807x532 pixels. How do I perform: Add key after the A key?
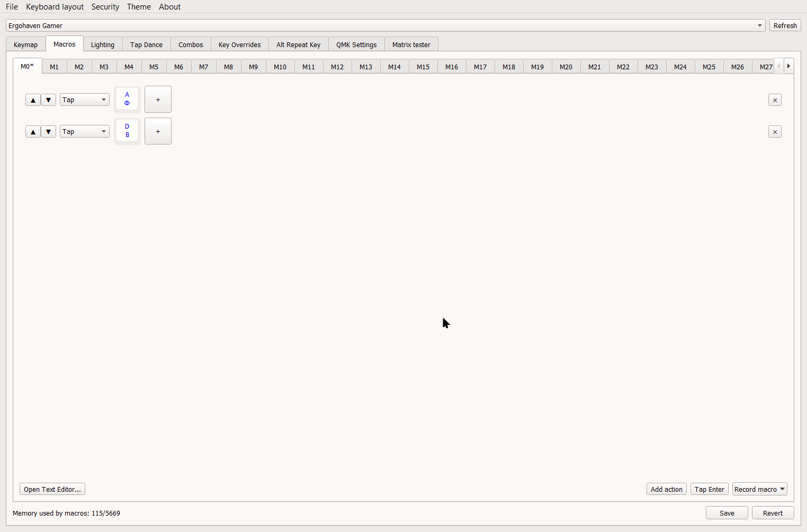point(158,100)
